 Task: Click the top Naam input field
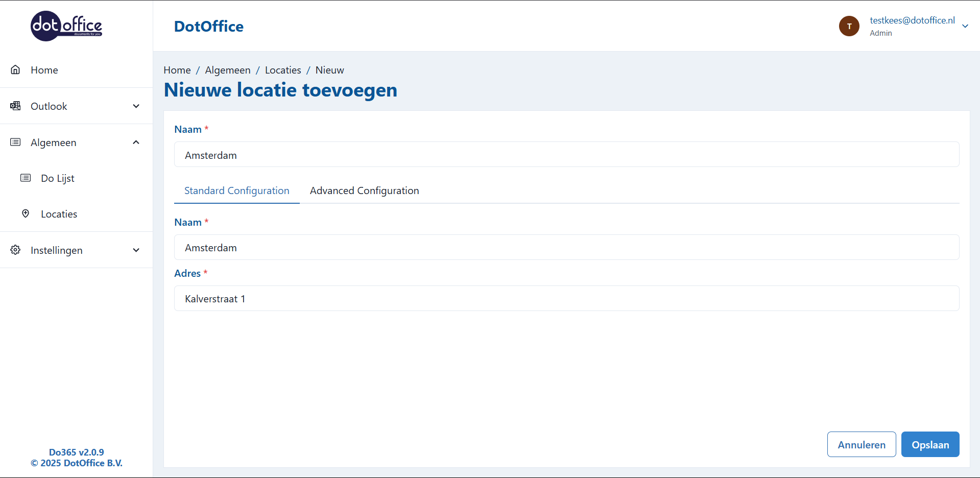click(566, 155)
